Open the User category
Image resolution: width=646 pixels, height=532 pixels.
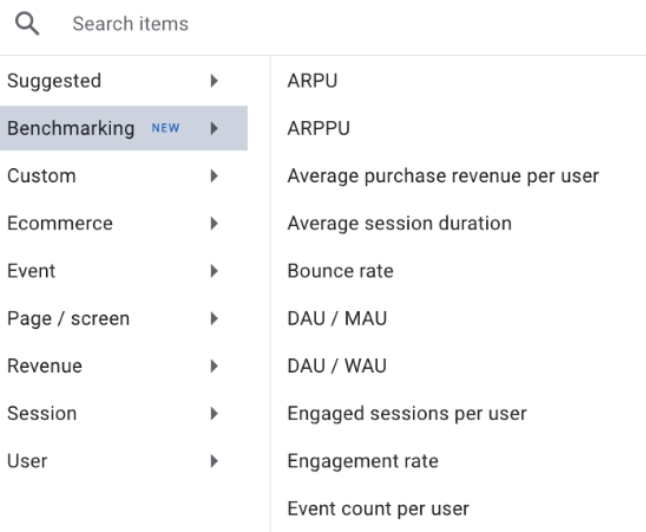[124, 461]
